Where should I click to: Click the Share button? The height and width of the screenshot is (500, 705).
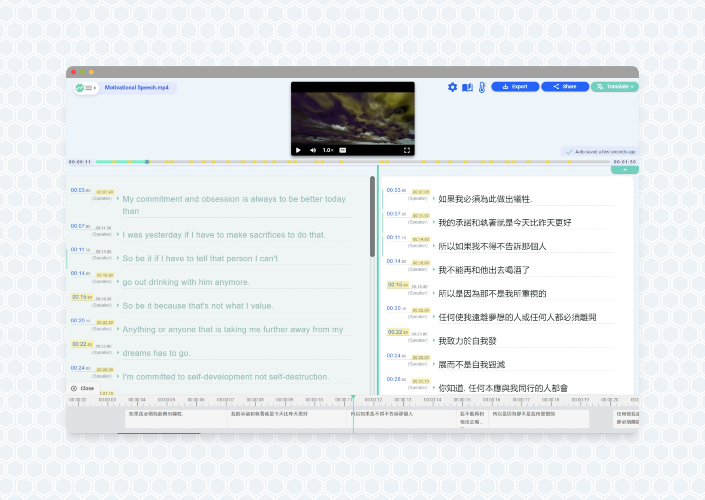pyautogui.click(x=565, y=87)
